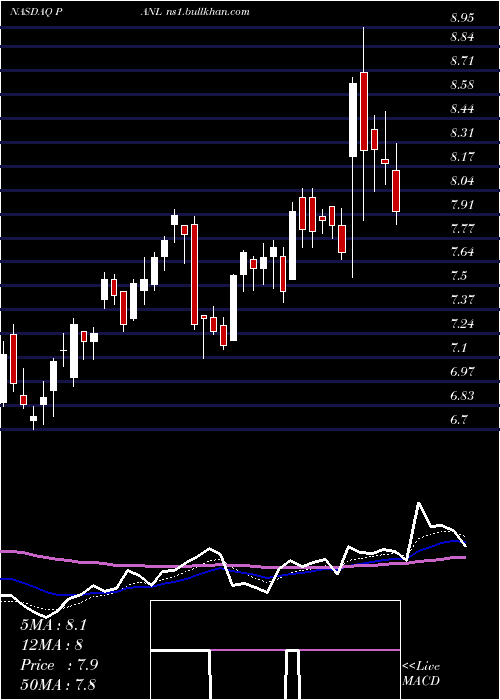Screen dimensions: 500x700
Task: Click the 6.7 price axis label
Action: click(x=459, y=420)
